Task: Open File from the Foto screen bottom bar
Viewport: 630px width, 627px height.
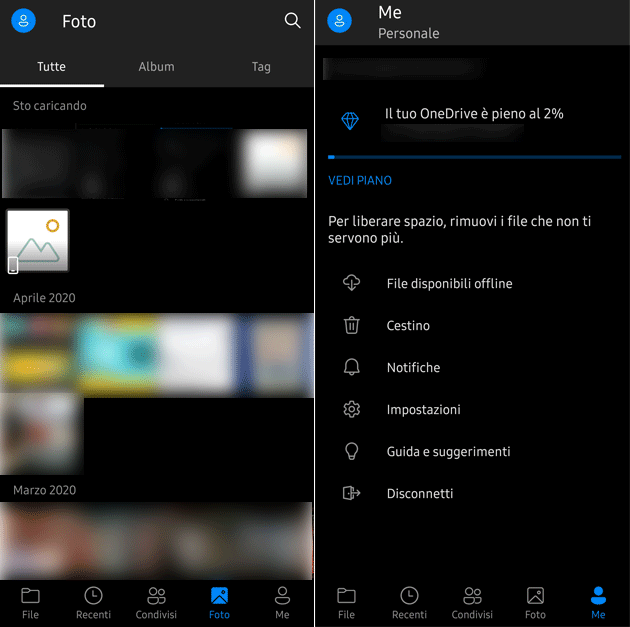Action: (x=30, y=603)
